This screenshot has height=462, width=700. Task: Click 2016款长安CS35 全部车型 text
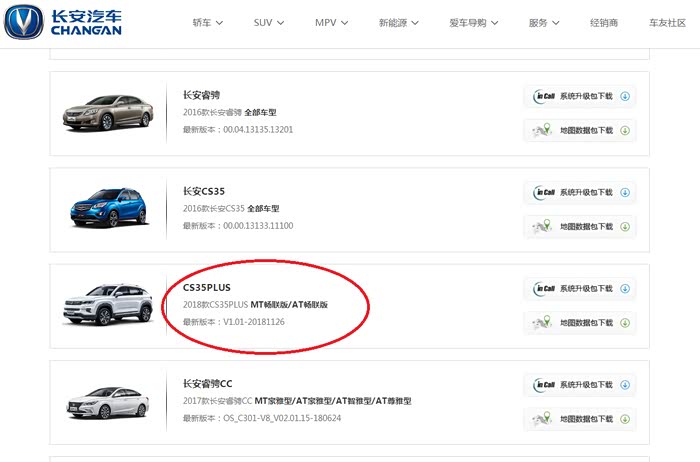pos(231,208)
